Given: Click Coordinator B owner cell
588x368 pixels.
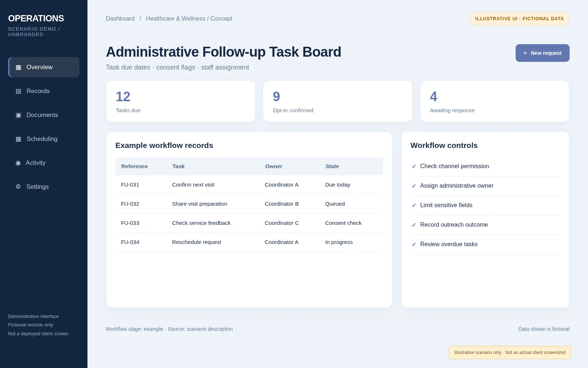Looking at the screenshot, I should tap(282, 204).
